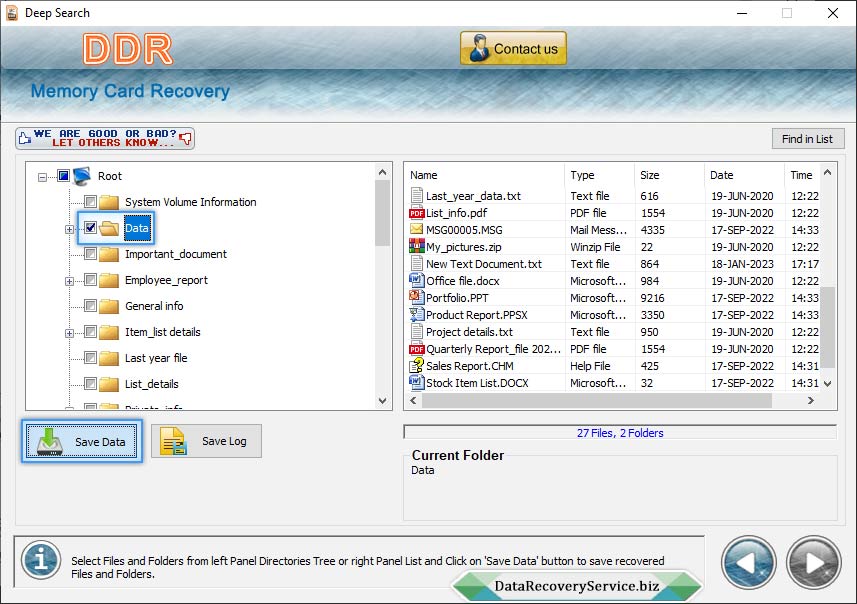Select the Important_document folder
857x604 pixels.
[x=175, y=254]
